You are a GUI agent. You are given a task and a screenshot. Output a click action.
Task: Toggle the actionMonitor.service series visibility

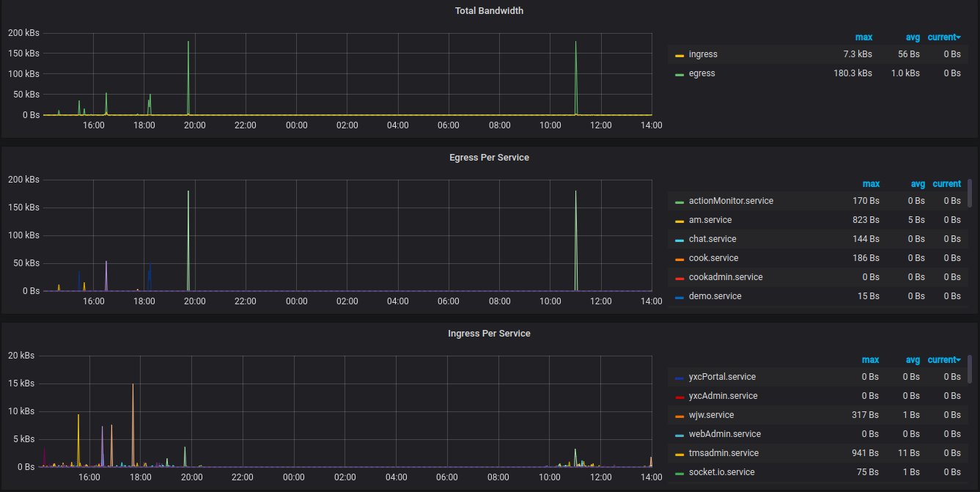pos(730,201)
